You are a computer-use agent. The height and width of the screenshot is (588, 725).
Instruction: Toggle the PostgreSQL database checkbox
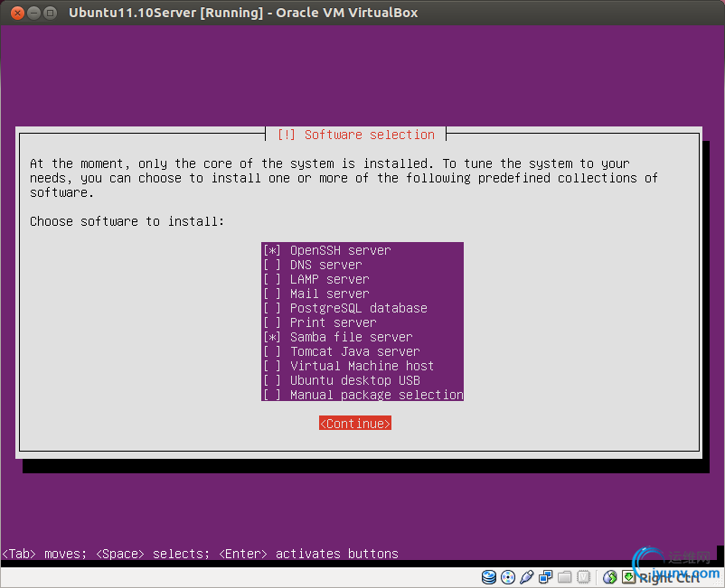272,308
